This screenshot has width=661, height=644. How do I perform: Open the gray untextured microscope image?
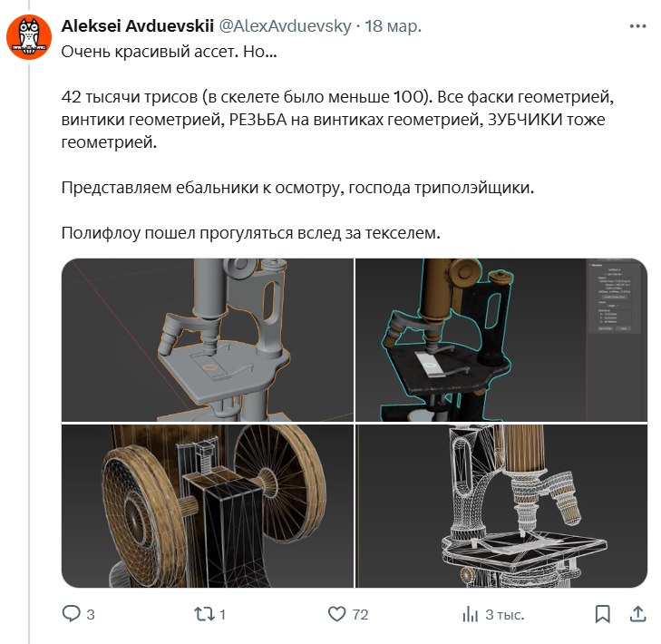pyautogui.click(x=208, y=340)
